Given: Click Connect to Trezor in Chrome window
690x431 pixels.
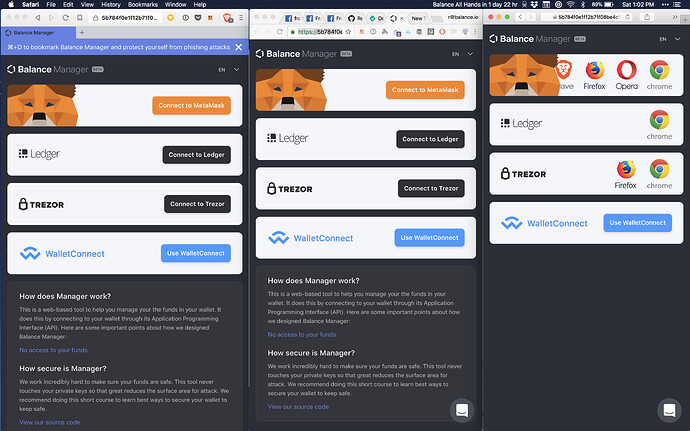Looking at the screenshot, I should coord(431,188).
